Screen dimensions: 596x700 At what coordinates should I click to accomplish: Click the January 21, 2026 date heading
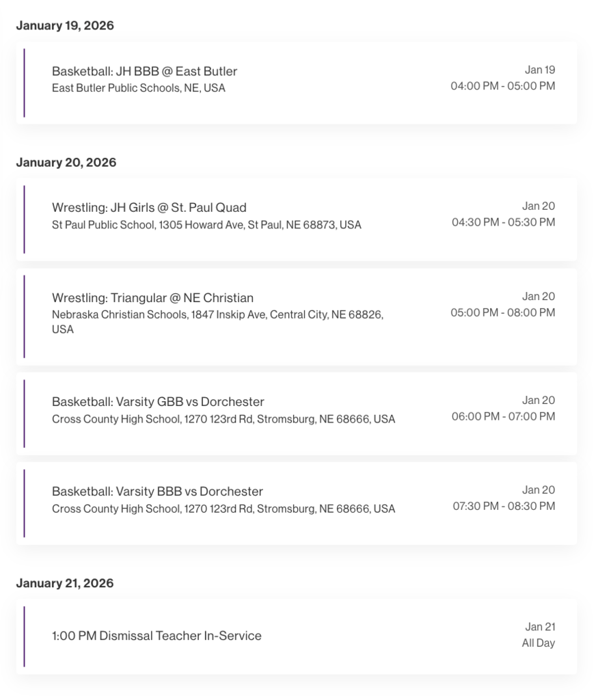(65, 583)
